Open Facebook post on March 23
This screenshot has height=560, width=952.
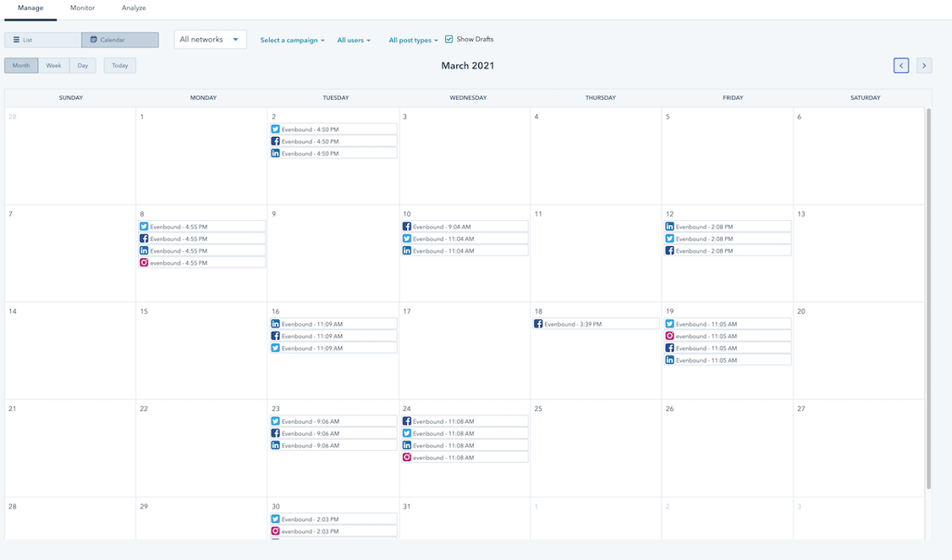[x=333, y=433]
